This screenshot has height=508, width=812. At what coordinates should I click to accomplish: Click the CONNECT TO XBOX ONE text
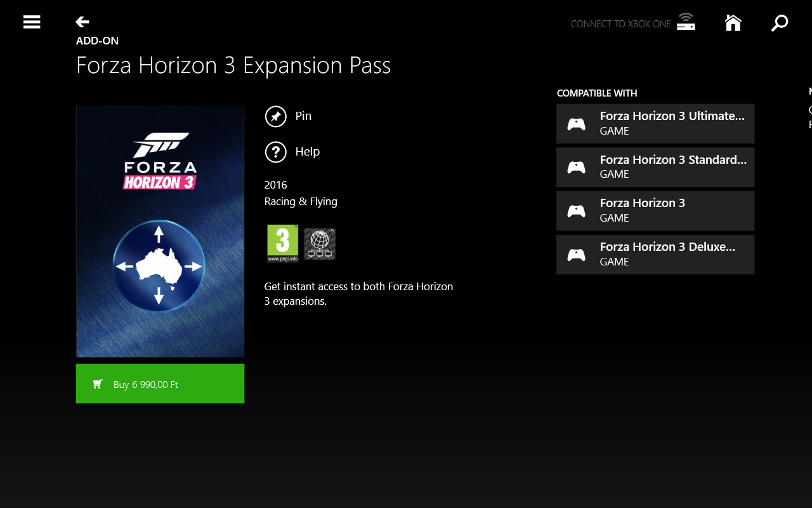[x=620, y=24]
